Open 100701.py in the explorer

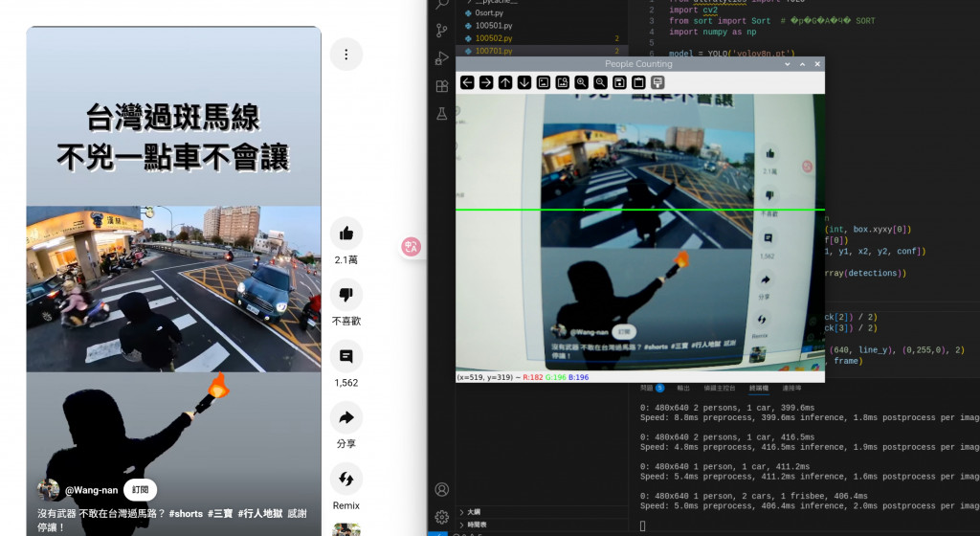point(493,51)
